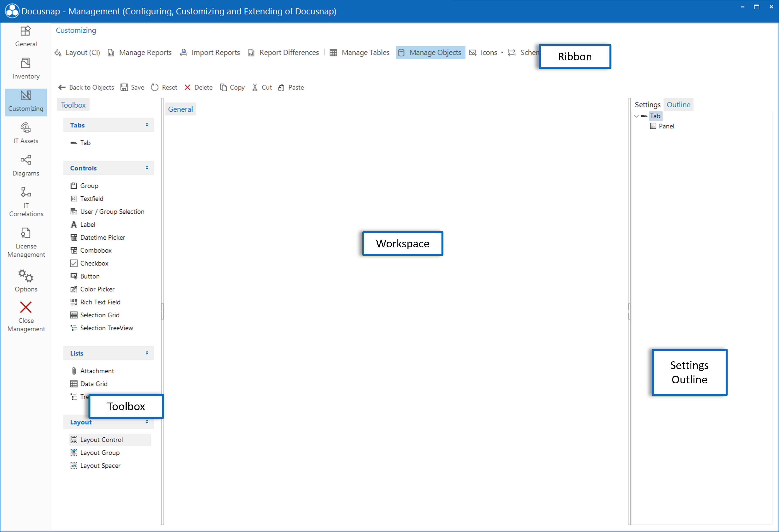
Task: Go Back to Objects
Action: (86, 87)
